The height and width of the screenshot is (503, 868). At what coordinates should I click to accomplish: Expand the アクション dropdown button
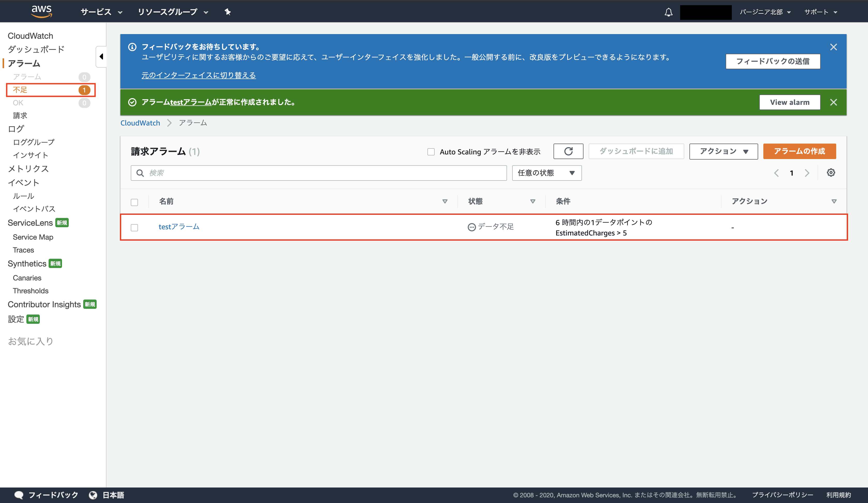click(x=723, y=151)
